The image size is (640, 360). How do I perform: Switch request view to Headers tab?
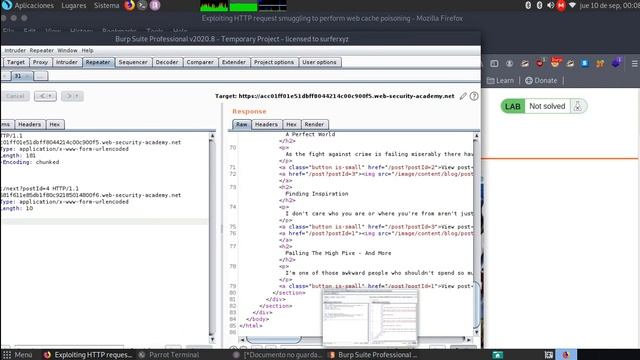(29, 124)
